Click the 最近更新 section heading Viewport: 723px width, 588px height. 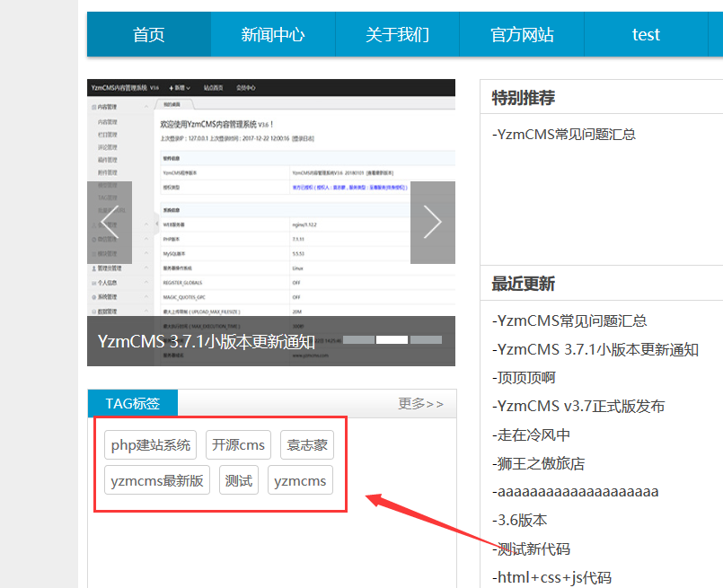(x=524, y=284)
